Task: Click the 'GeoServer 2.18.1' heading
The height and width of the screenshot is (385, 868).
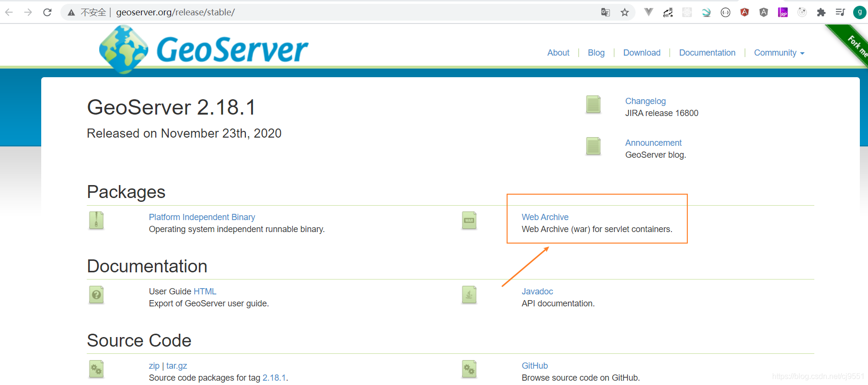Action: pos(171,107)
